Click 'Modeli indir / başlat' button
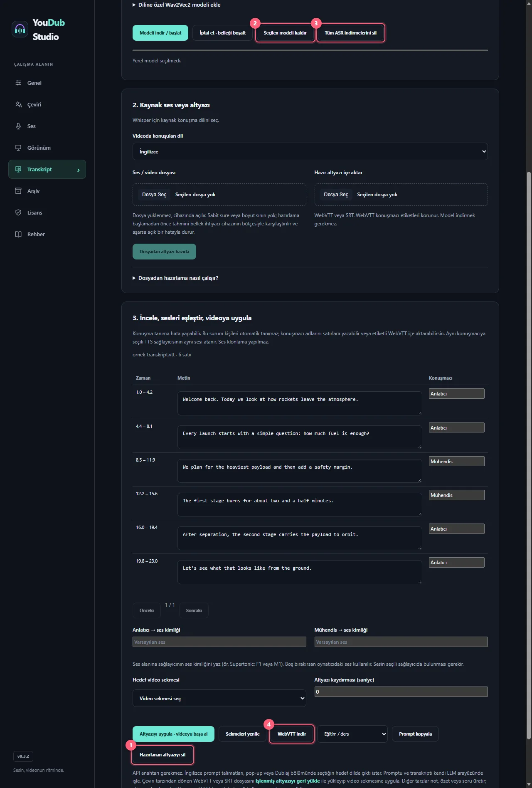 click(x=160, y=33)
